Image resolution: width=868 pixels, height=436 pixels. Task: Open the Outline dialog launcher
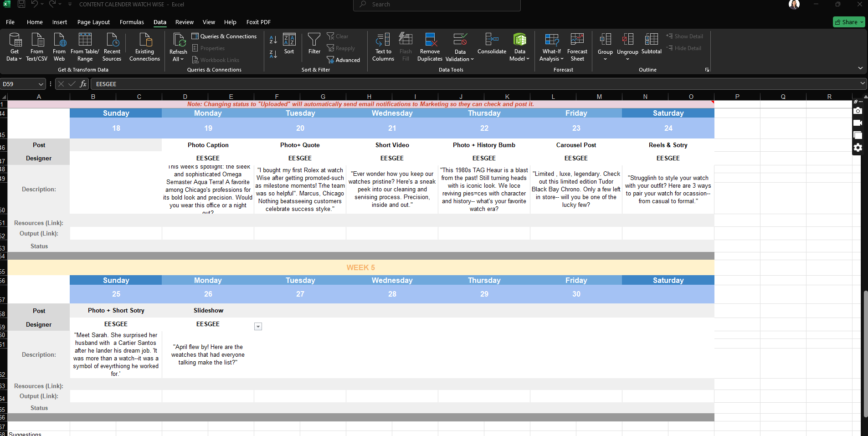[707, 70]
